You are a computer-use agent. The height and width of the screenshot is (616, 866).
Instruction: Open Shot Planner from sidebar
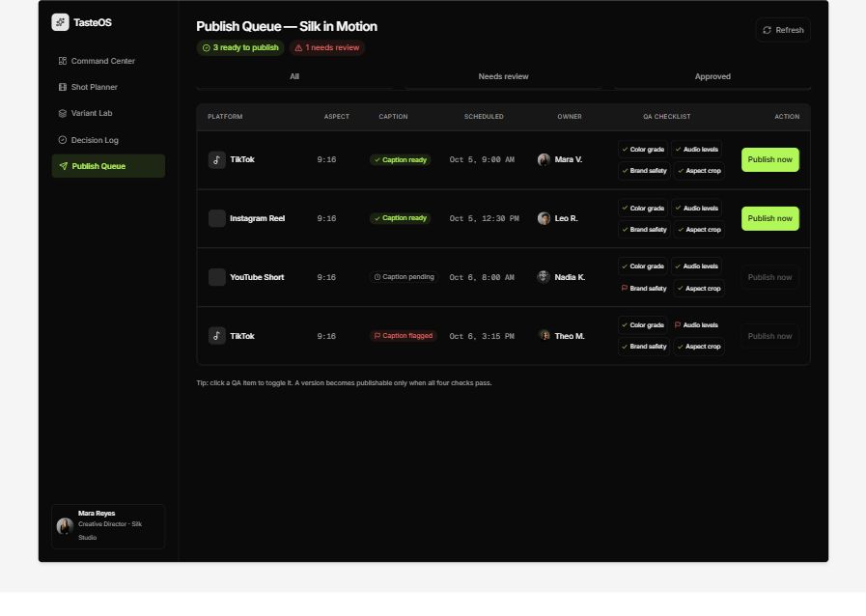click(x=108, y=87)
